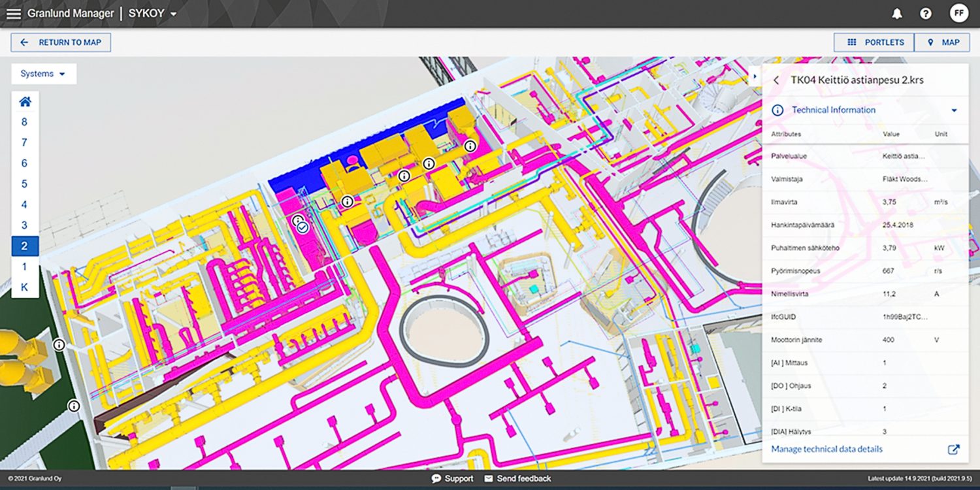The image size is (980, 490).
Task: Click Return to Map button
Action: [x=61, y=42]
